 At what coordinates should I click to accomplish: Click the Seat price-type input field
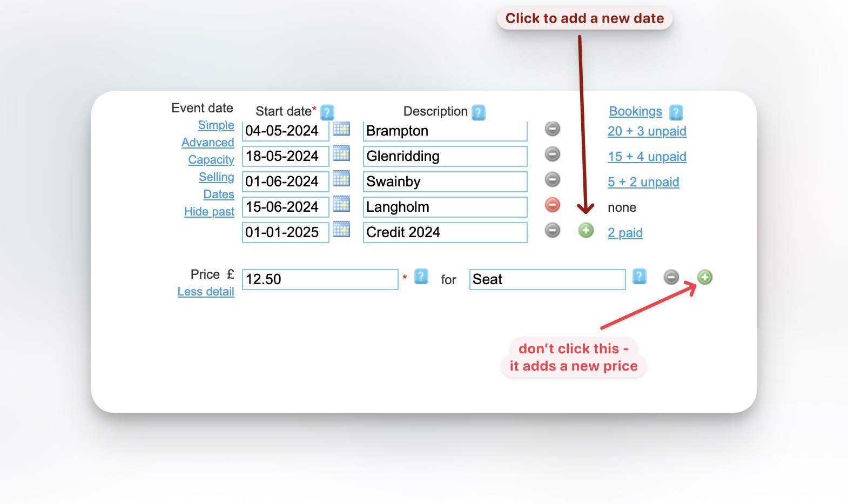(547, 279)
